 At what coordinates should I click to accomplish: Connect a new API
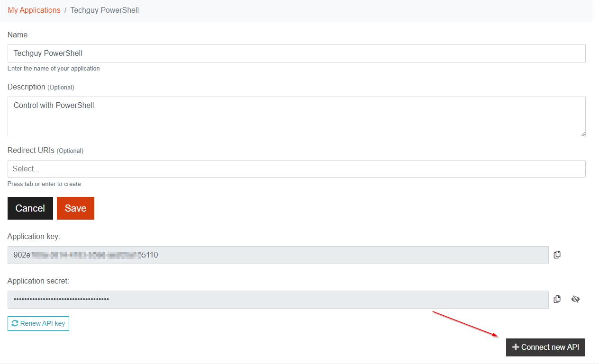point(545,347)
